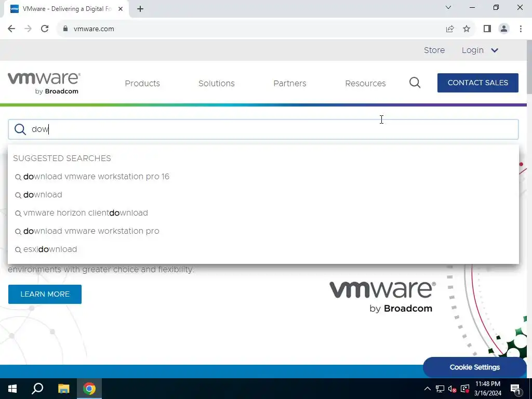
Task: Open the Windows Start menu
Action: point(12,389)
